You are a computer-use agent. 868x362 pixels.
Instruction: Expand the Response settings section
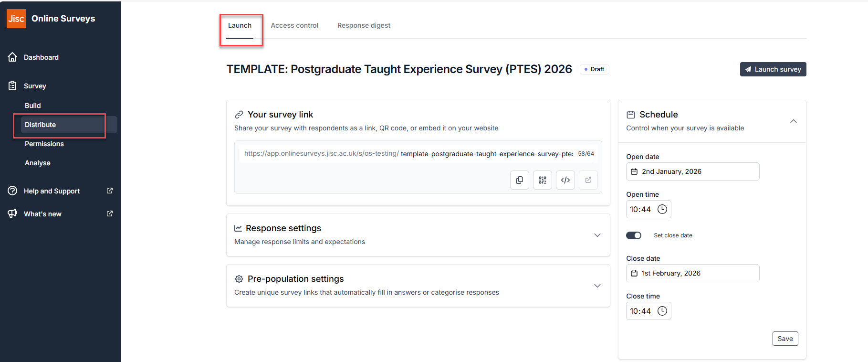point(597,235)
